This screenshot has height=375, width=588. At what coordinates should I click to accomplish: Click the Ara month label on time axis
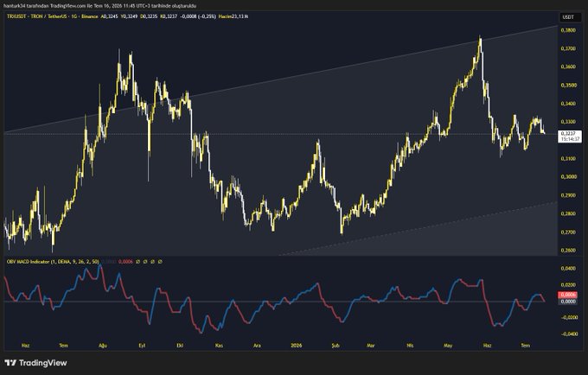[258, 346]
